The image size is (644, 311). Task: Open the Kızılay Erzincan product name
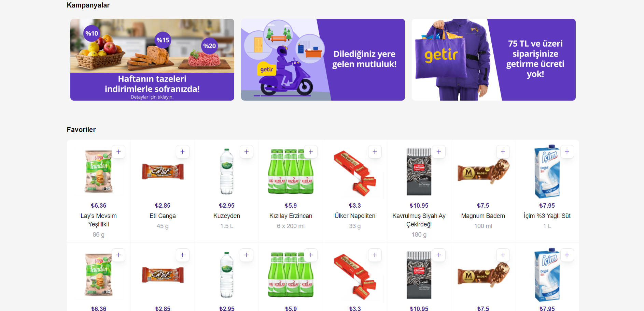click(291, 216)
